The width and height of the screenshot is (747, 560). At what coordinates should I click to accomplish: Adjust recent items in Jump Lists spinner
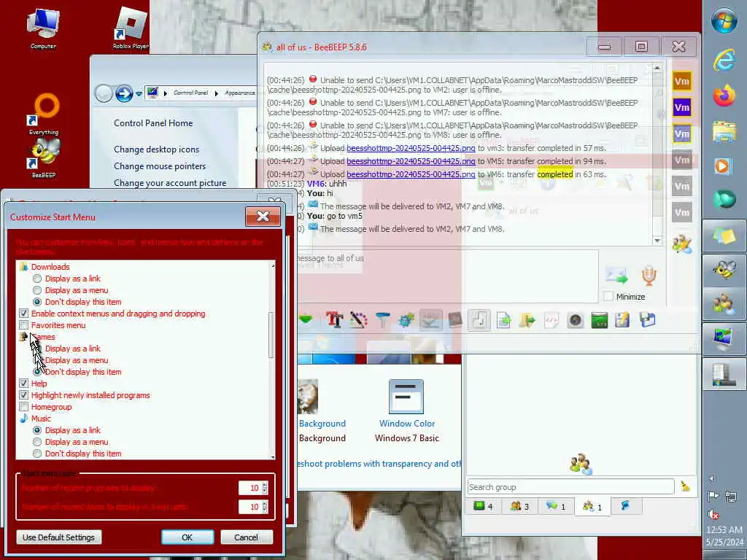[x=266, y=507]
